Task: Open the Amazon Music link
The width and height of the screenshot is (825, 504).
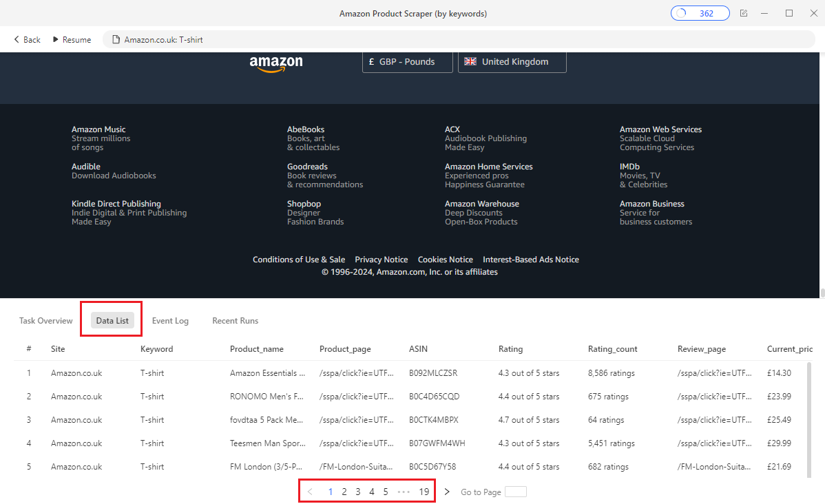Action: coord(98,129)
